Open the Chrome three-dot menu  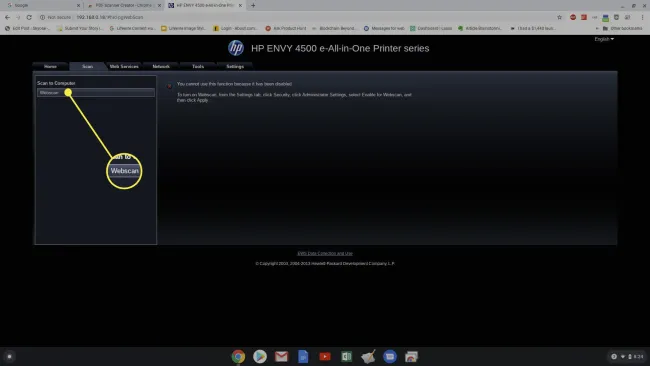642,17
